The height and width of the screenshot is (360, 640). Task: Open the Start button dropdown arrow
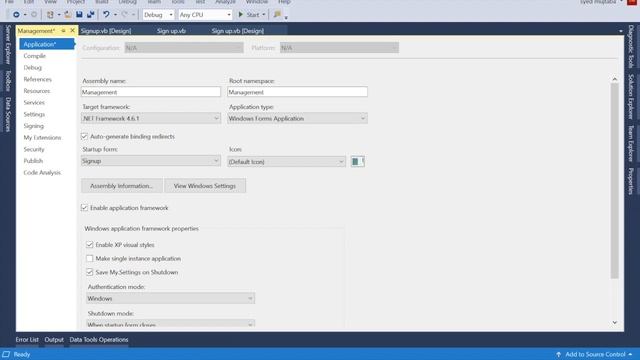point(264,15)
